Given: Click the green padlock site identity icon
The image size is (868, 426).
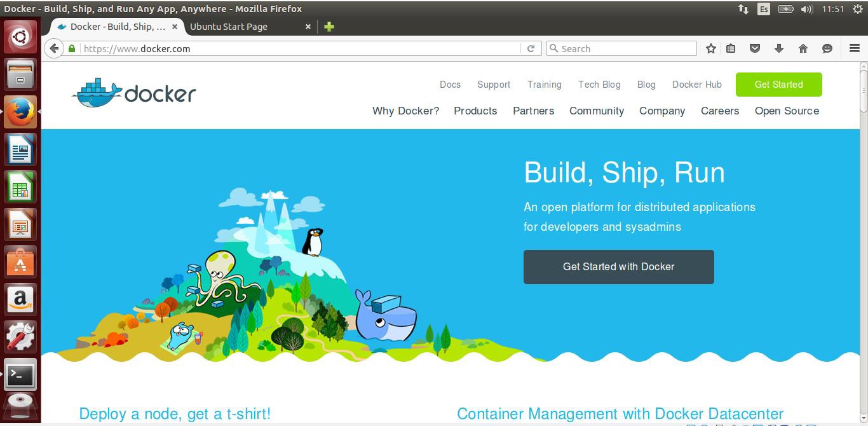Looking at the screenshot, I should [x=72, y=48].
